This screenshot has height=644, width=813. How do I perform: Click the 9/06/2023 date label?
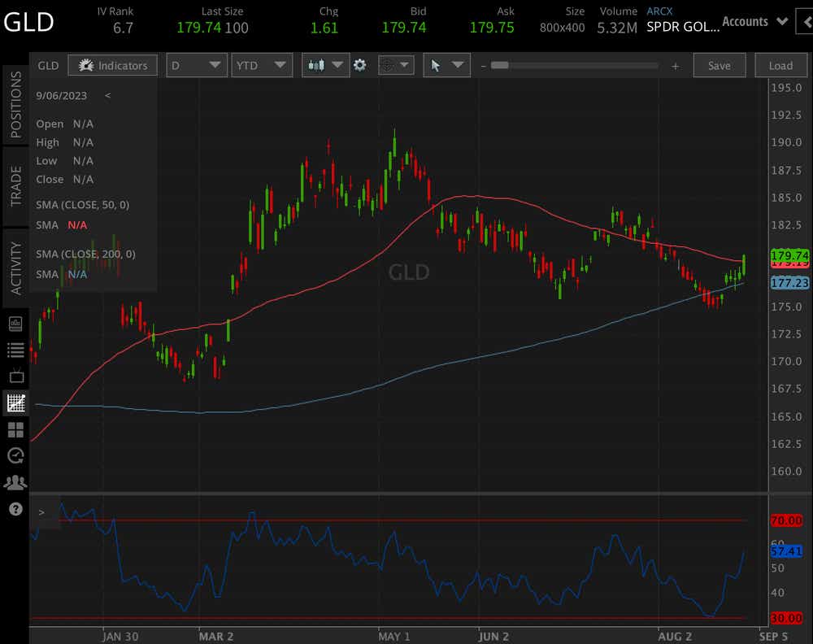tap(61, 95)
